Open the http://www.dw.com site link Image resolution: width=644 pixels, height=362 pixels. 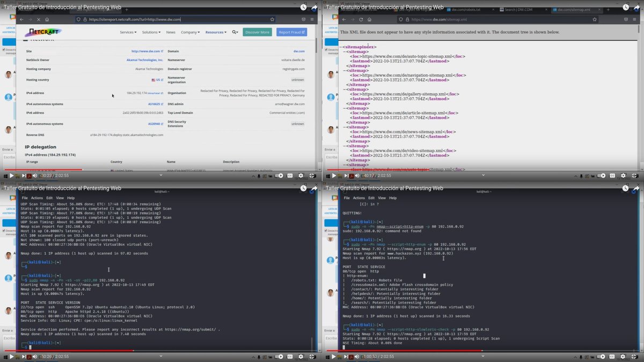click(x=147, y=51)
